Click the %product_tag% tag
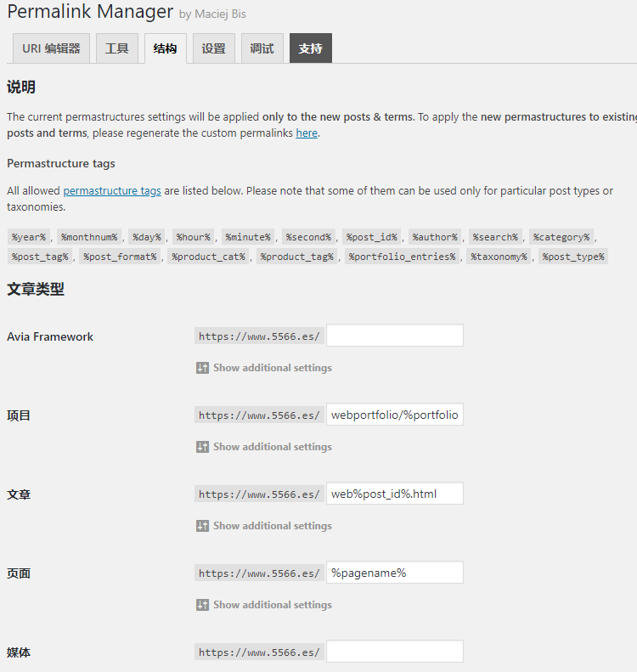 [297, 257]
